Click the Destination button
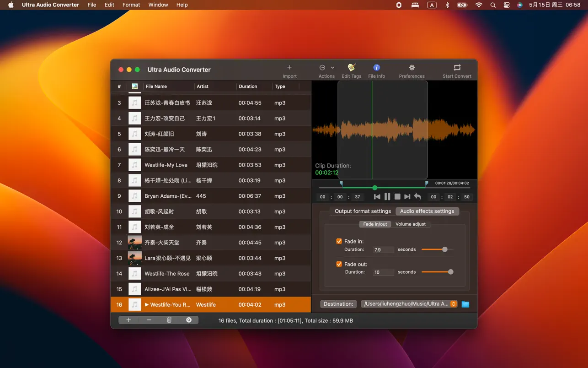This screenshot has height=368, width=588. point(338,304)
